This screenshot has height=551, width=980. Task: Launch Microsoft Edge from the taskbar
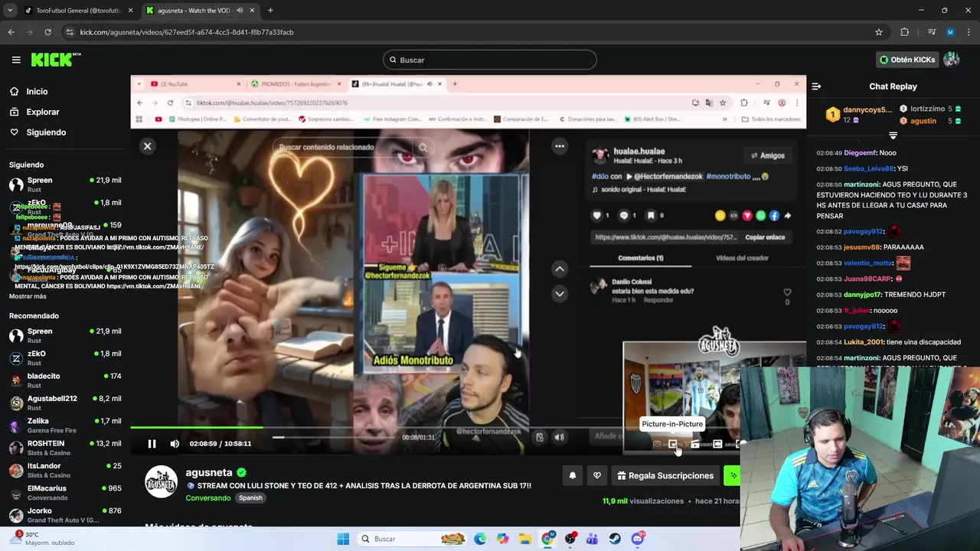coord(480,539)
